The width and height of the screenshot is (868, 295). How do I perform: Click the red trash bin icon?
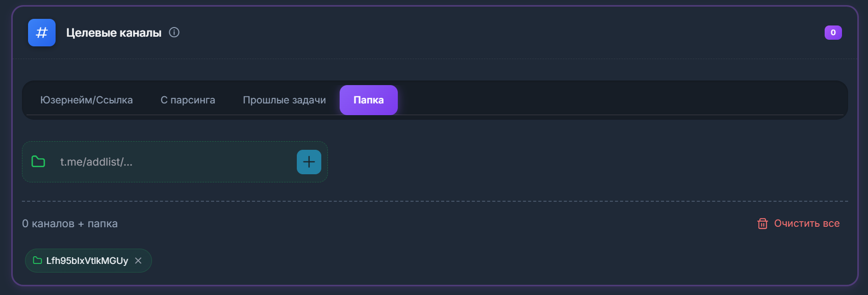(762, 224)
